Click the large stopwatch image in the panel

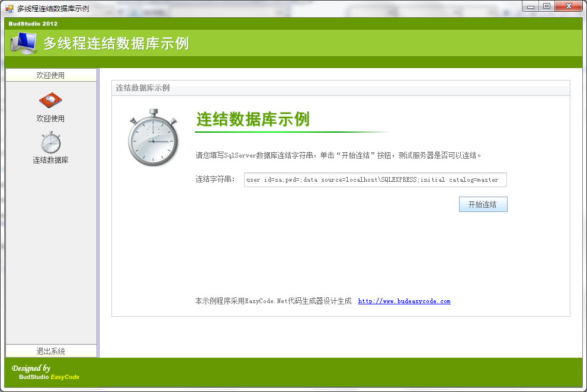point(153,138)
